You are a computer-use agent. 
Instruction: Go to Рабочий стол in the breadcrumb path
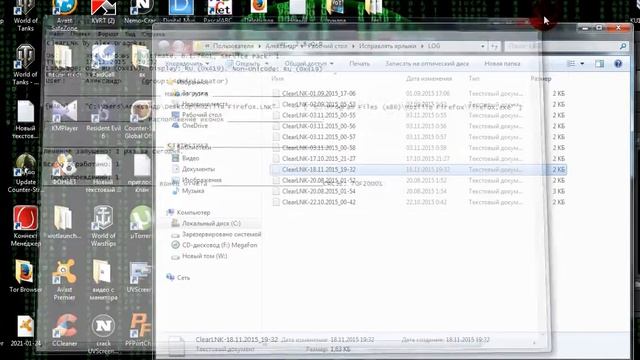327,46
